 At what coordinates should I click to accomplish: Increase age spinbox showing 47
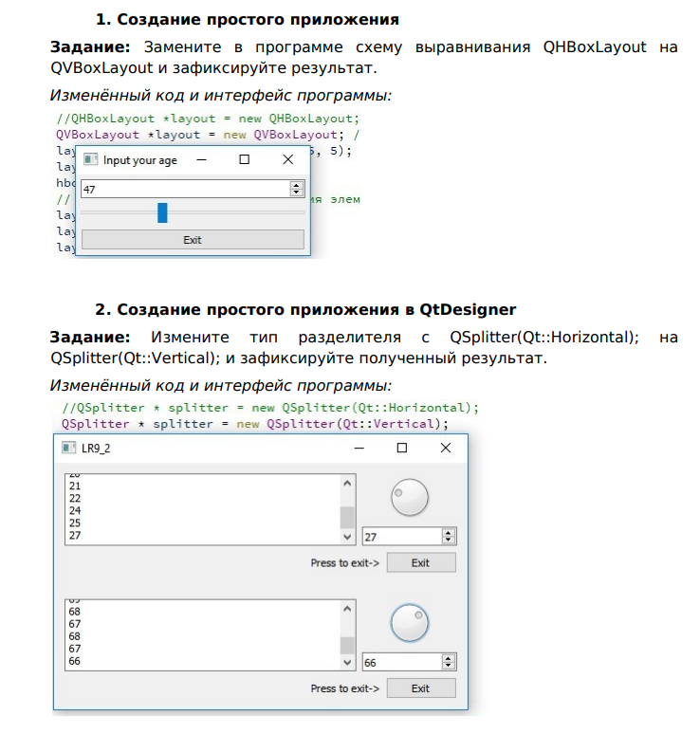pyautogui.click(x=296, y=185)
